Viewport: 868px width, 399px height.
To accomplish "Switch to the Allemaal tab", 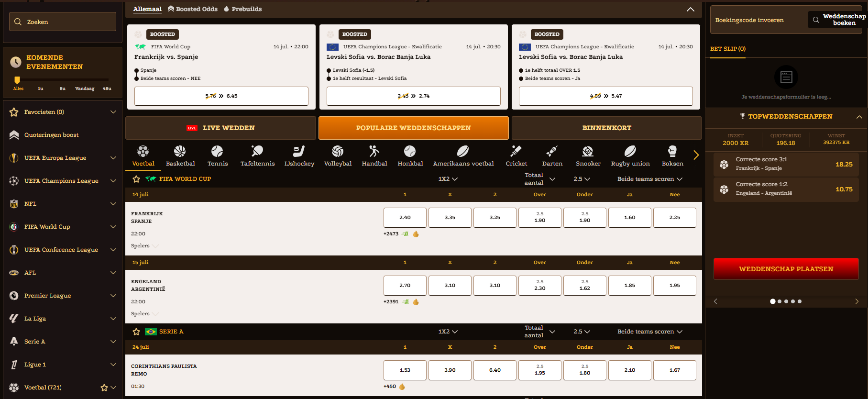I will pos(147,9).
